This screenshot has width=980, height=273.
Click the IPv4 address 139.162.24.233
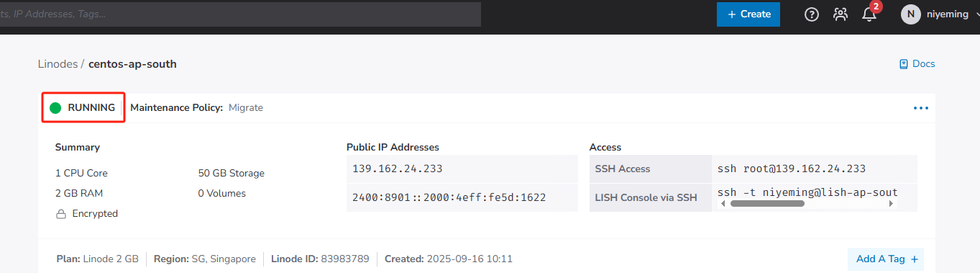[397, 169]
